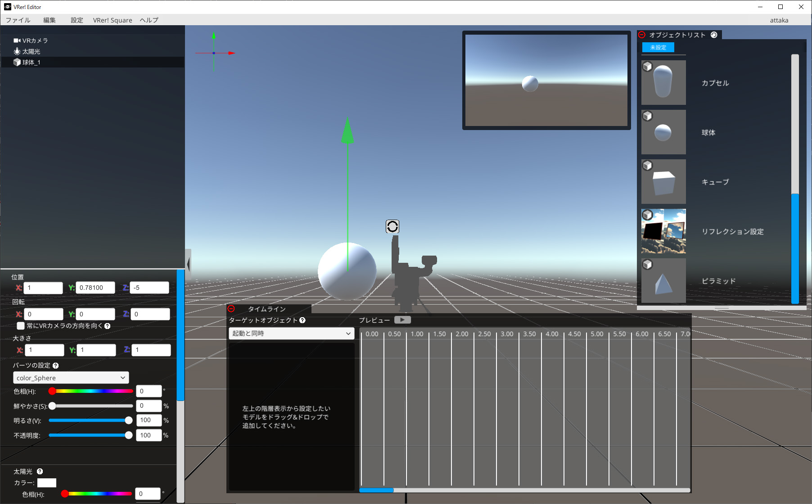Select the white sphere in the viewport
The height and width of the screenshot is (504, 812).
[x=347, y=271]
